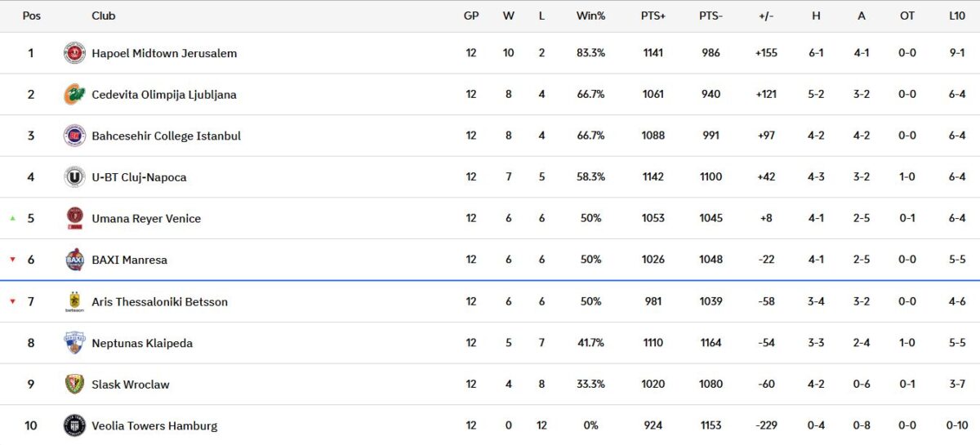Click the green up arrow beside position 5
This screenshot has height=445, width=980.
click(x=12, y=219)
